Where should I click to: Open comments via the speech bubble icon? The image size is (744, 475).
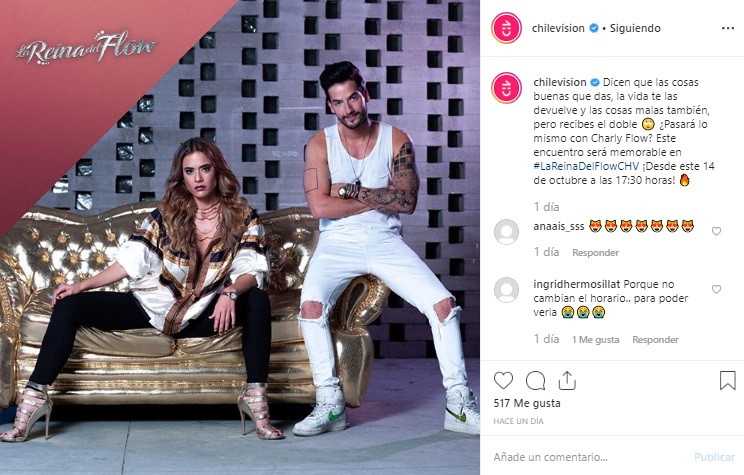(535, 381)
